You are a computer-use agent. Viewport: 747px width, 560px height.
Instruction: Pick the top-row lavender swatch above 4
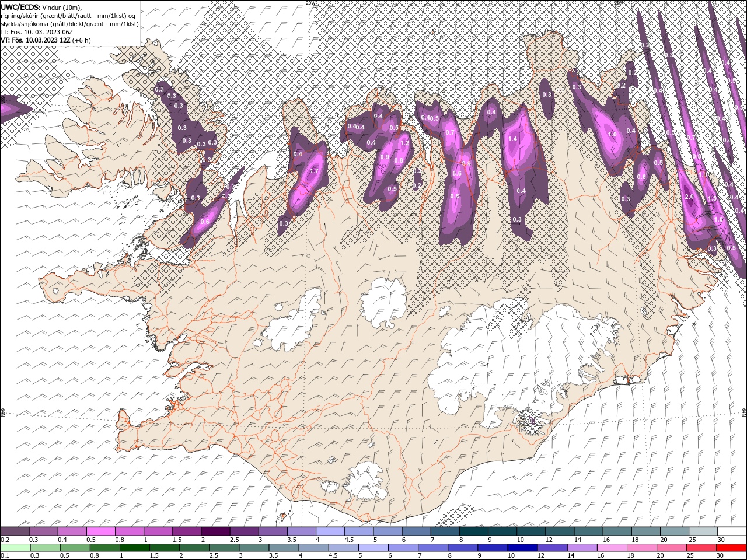click(x=330, y=531)
